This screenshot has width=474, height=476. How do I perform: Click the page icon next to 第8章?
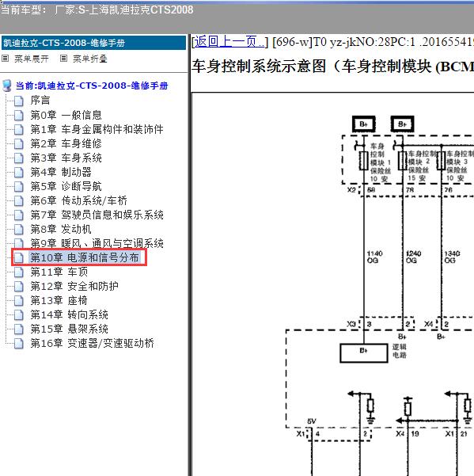tap(19, 229)
